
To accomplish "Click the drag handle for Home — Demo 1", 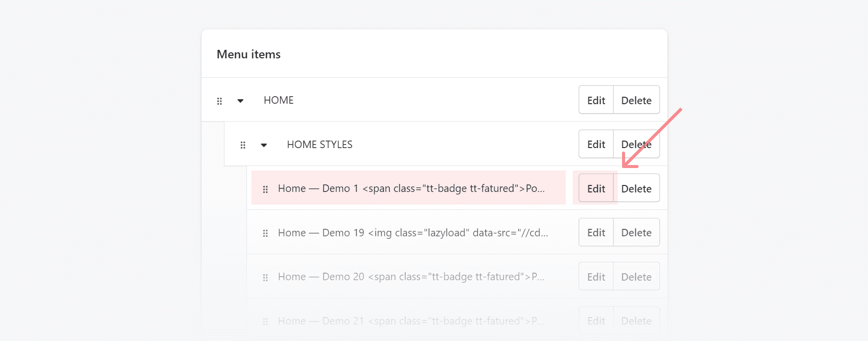I will pyautogui.click(x=265, y=189).
